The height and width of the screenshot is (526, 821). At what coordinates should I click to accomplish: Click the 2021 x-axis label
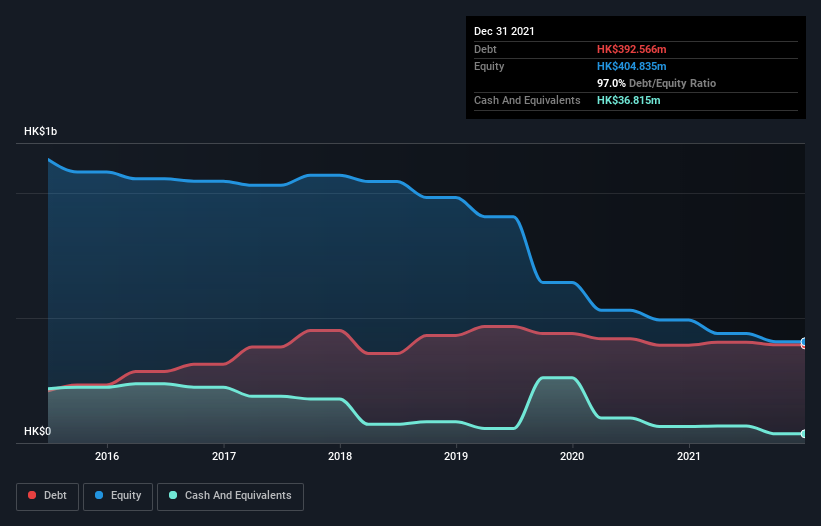[689, 456]
